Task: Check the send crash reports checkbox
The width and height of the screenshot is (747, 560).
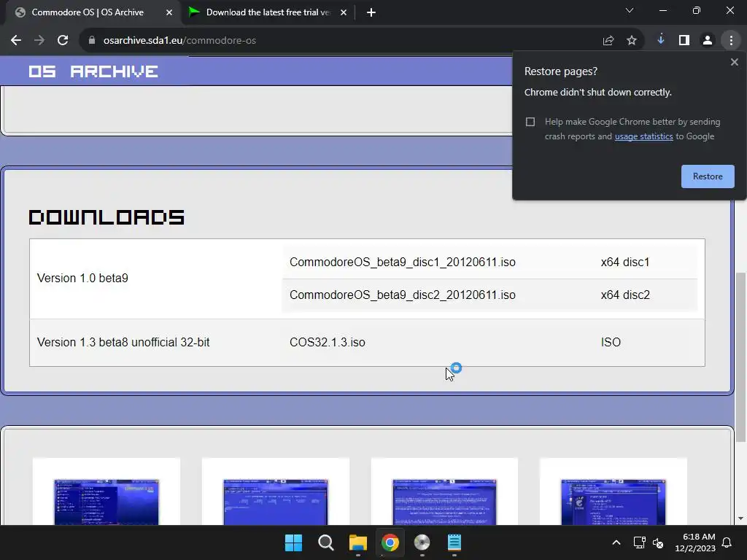Action: 530,122
